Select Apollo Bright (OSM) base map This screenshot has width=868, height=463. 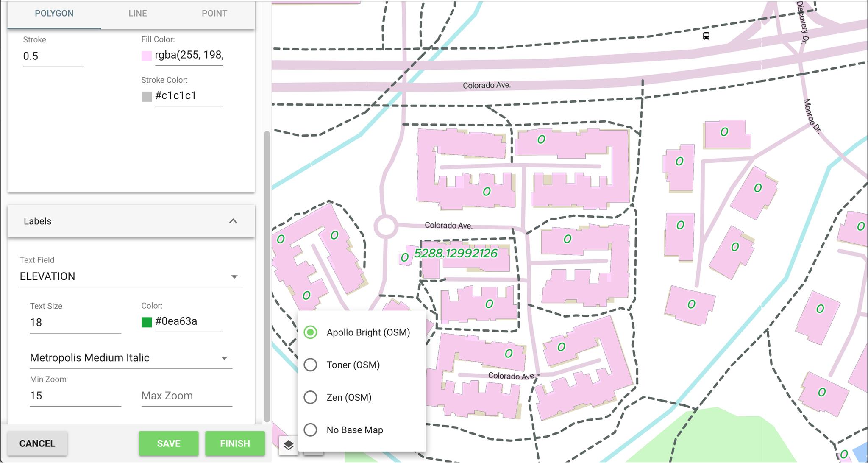[x=311, y=332]
